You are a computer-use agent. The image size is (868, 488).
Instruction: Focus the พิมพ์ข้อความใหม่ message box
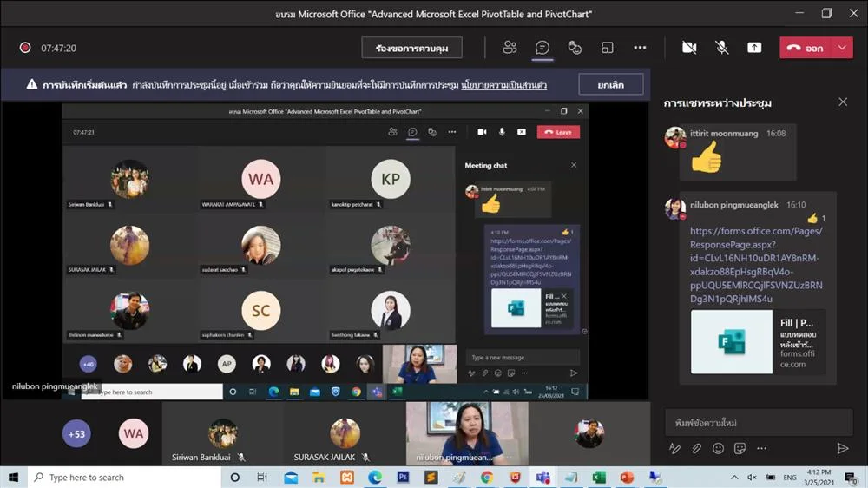tap(759, 423)
